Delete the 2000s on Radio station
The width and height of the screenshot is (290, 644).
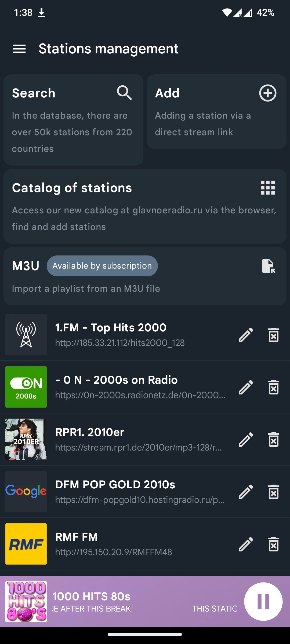click(274, 387)
